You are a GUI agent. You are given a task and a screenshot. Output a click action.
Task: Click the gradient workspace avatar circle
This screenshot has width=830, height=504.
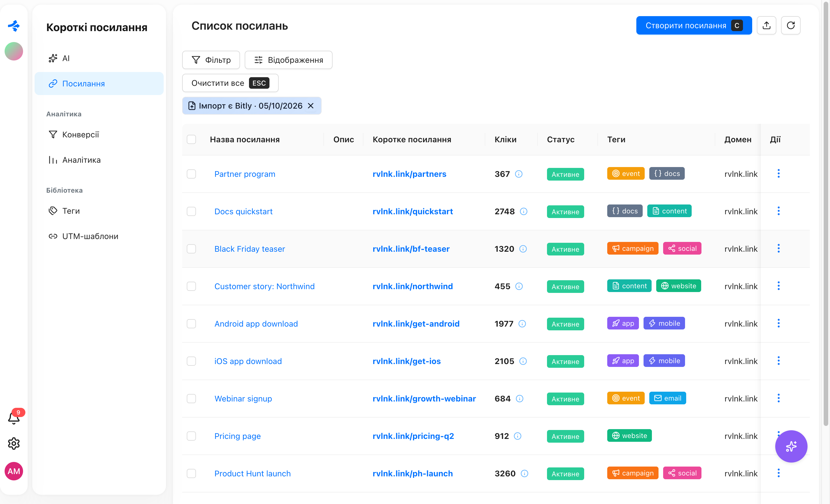[x=14, y=51]
